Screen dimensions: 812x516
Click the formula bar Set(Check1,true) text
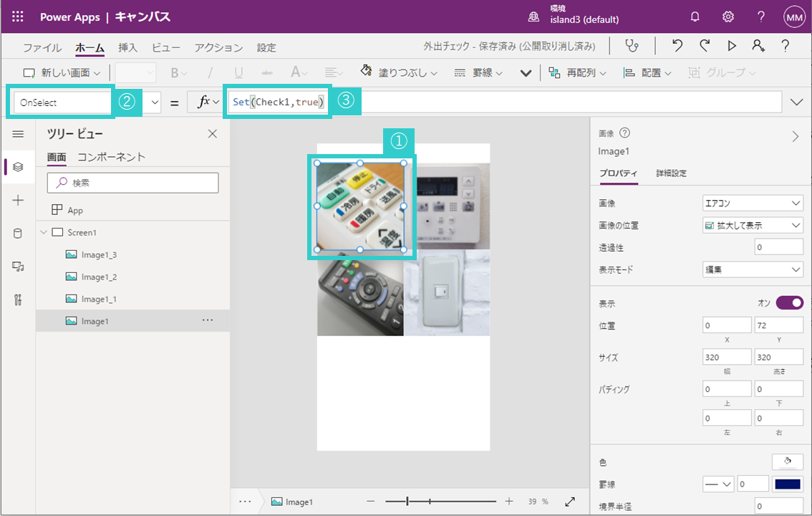pos(278,102)
